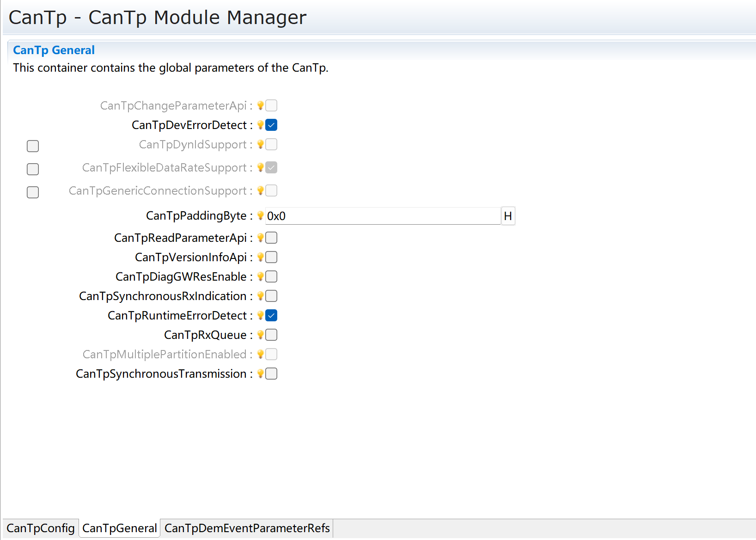Click into the CanTpPaddingByte value field

tap(383, 216)
